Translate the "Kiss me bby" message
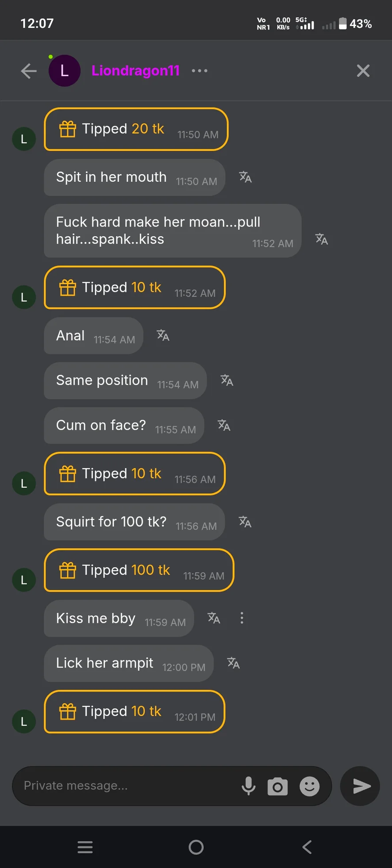The width and height of the screenshot is (392, 868). tap(214, 618)
